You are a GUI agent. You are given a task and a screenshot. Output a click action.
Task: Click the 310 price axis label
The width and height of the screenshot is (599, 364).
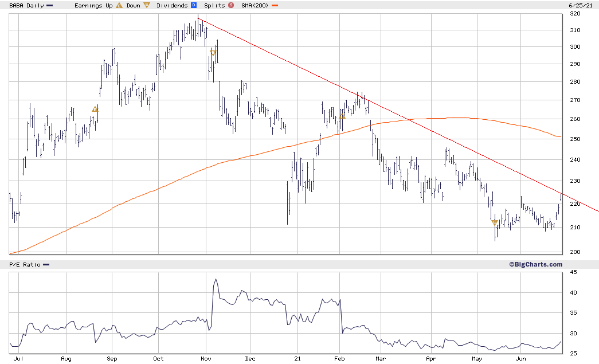575,30
